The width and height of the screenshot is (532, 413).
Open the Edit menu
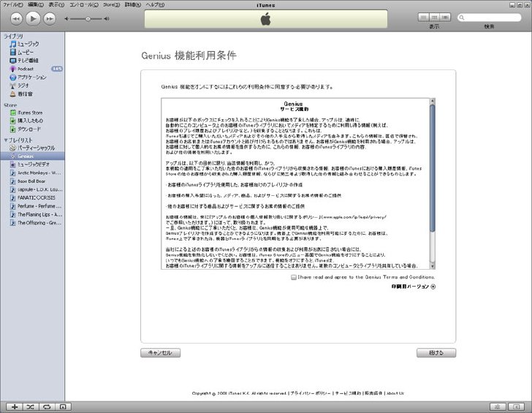36,4
